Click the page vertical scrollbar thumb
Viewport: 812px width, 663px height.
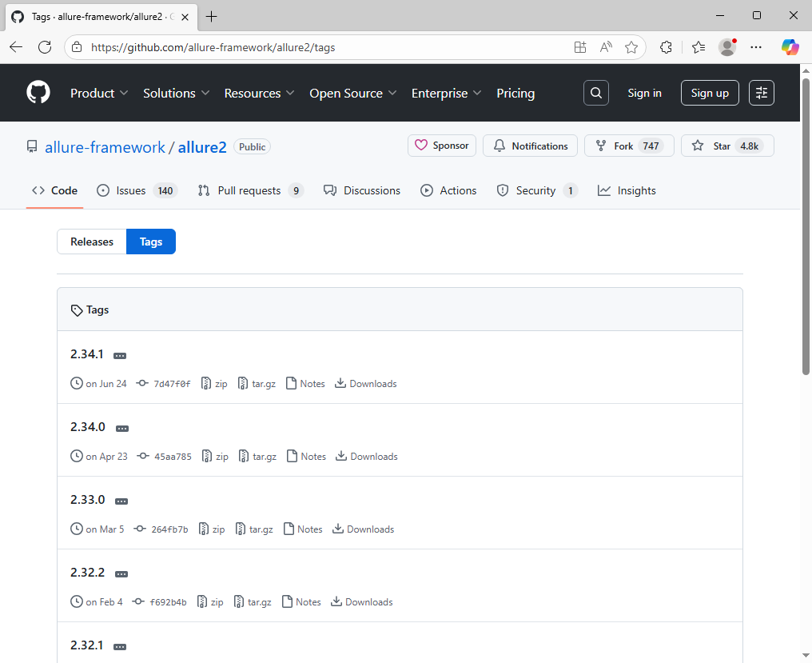click(x=806, y=226)
